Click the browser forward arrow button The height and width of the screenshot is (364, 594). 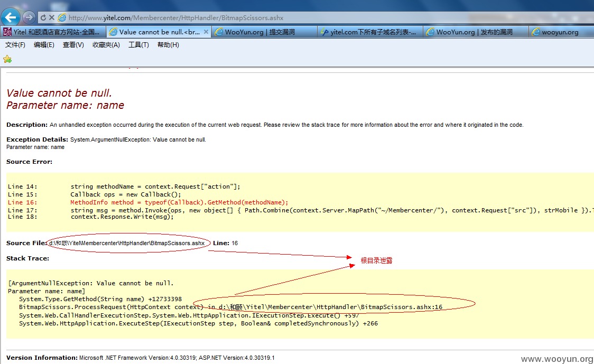click(29, 17)
